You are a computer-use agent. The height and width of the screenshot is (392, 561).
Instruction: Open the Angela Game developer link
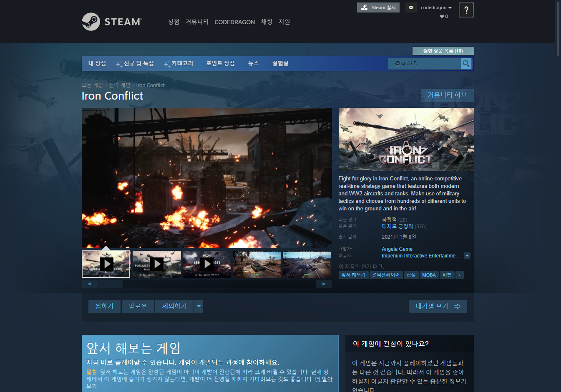(x=397, y=249)
